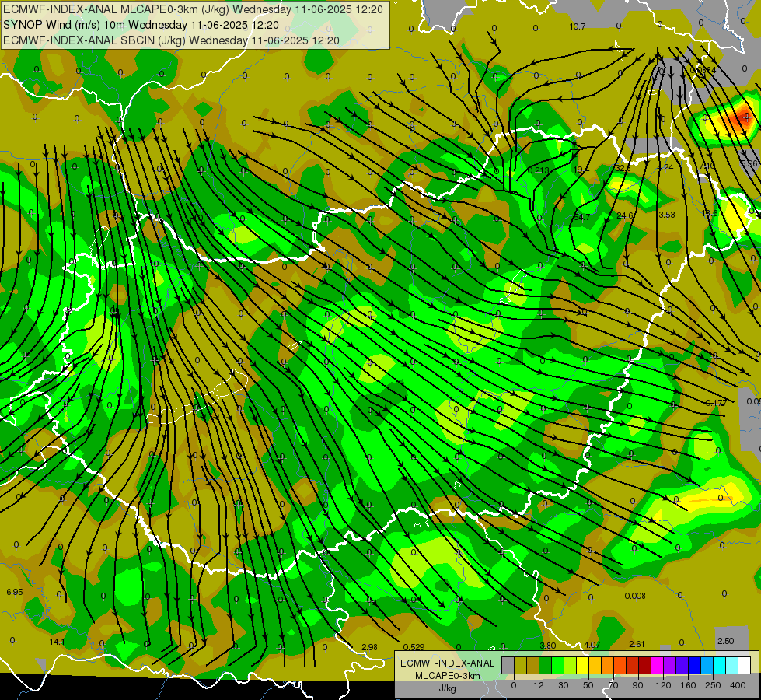The width and height of the screenshot is (761, 700).
Task: Click the legend tick label 400
Action: pyautogui.click(x=738, y=685)
